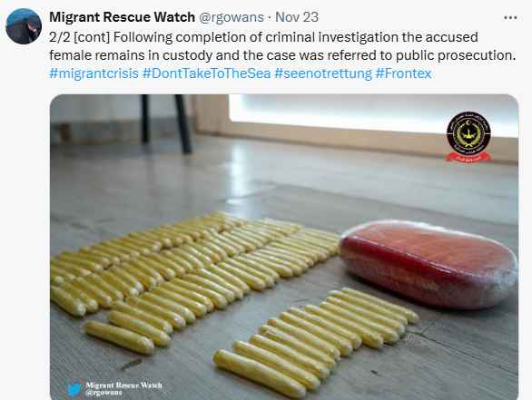The height and width of the screenshot is (400, 532).
Task: Click the Twitter bird watermark icon
Action: click(74, 389)
